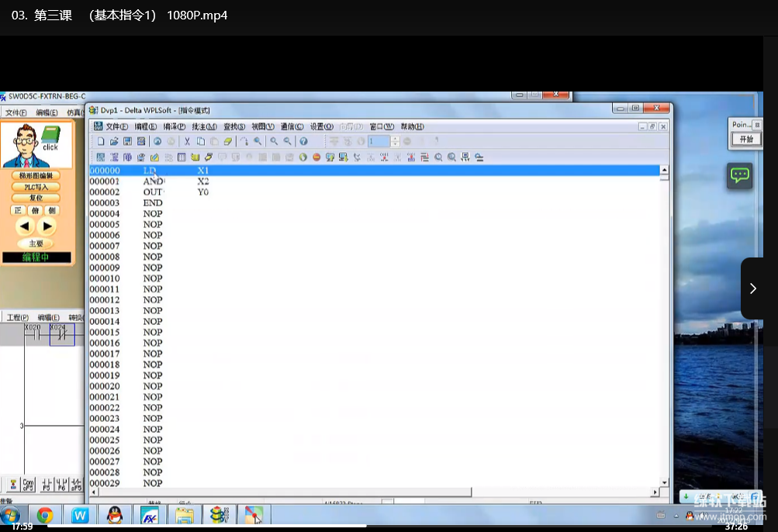Select instruction row 000003 END
This screenshot has height=532, width=778.
coord(374,203)
